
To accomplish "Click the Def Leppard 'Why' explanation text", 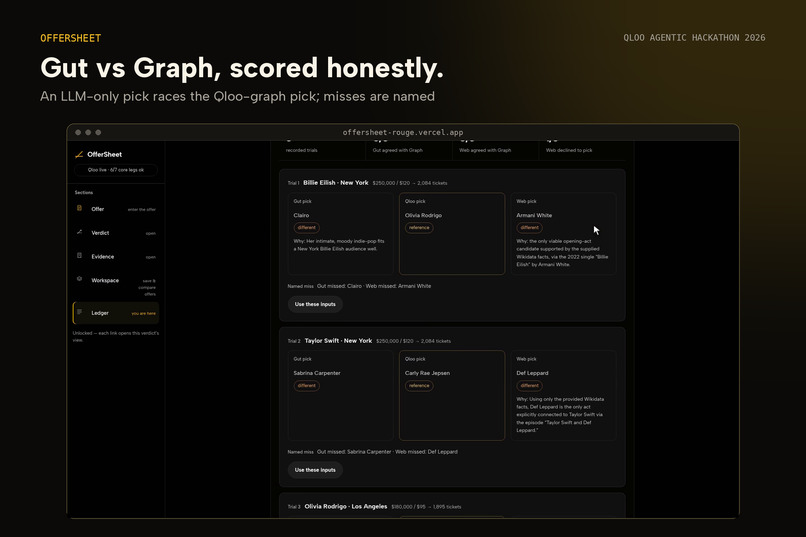I will [560, 415].
